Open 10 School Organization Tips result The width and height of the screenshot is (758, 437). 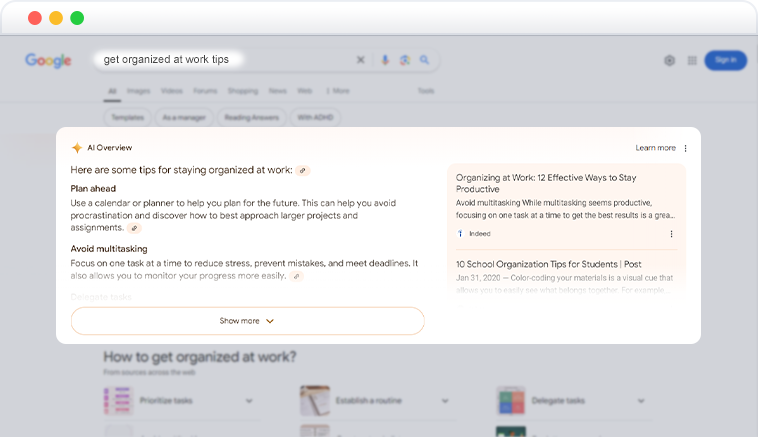pyautogui.click(x=549, y=264)
